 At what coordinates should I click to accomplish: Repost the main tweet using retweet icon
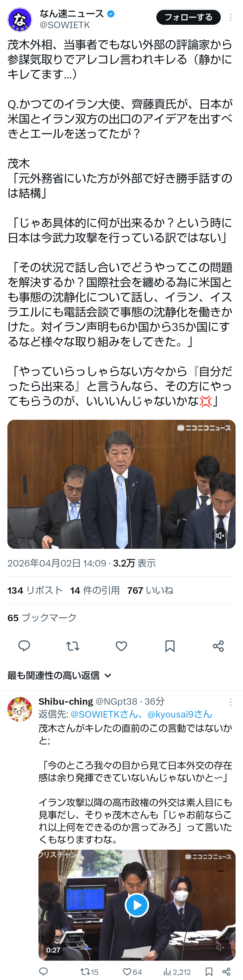[x=73, y=646]
